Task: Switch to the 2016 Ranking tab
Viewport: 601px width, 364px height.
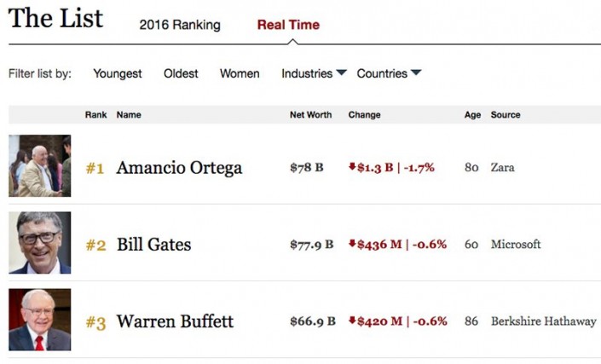Action: [179, 25]
